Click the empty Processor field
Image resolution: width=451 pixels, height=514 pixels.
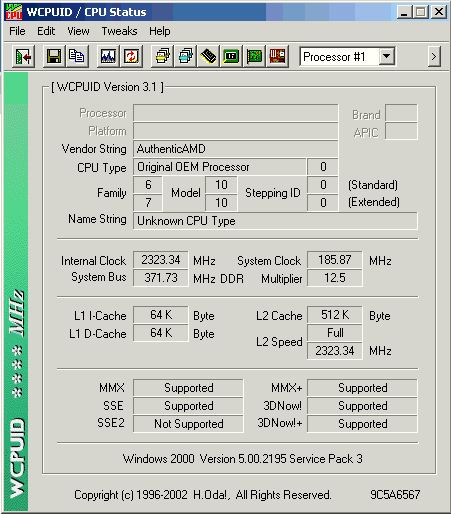coord(236,113)
